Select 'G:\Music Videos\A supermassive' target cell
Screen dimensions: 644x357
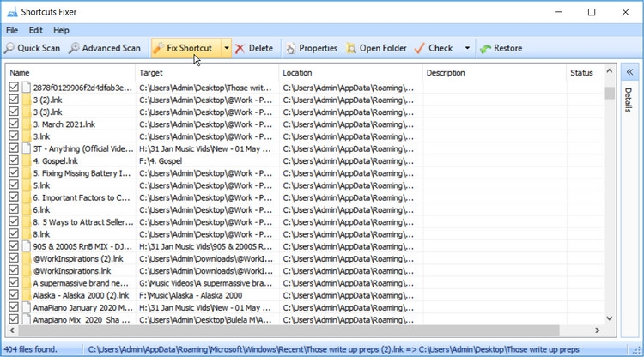tap(205, 283)
